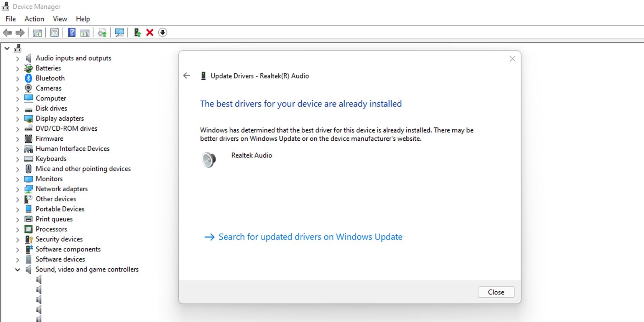Screen dimensions: 644x322
Task: Open the File menu
Action: (11, 19)
